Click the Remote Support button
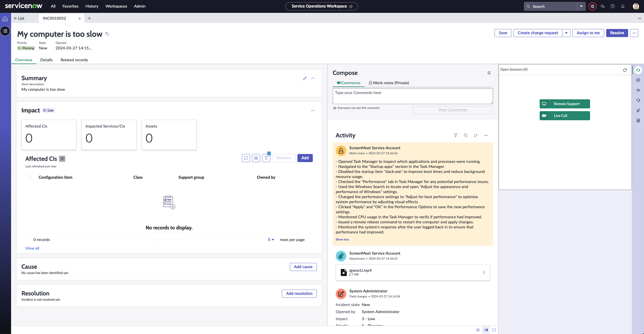This screenshot has height=334, width=644. pyautogui.click(x=564, y=104)
